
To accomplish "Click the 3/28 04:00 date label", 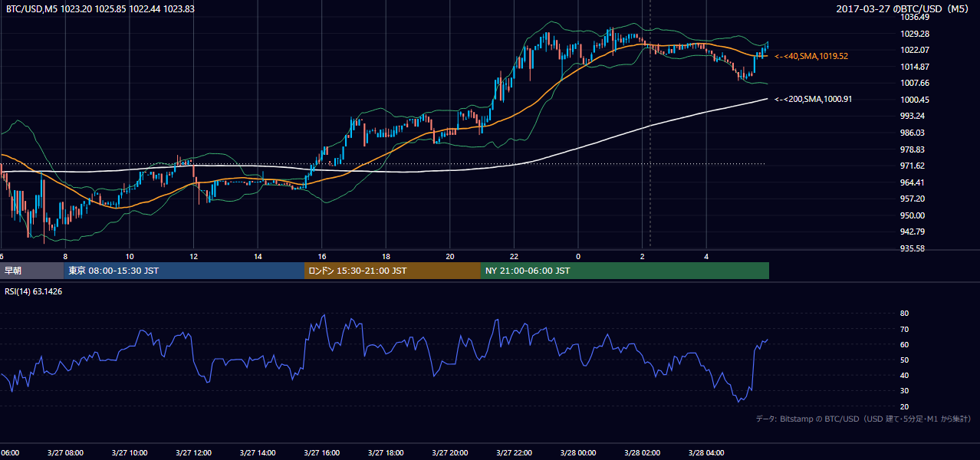I will point(705,453).
